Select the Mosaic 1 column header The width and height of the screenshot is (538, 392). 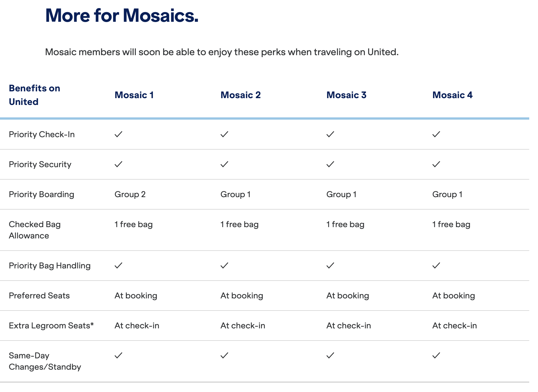pos(134,95)
